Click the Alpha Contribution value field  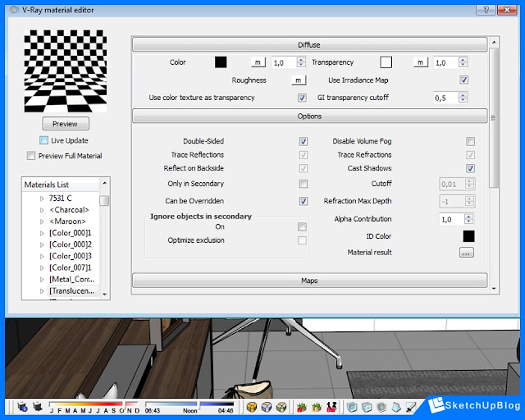pos(452,219)
